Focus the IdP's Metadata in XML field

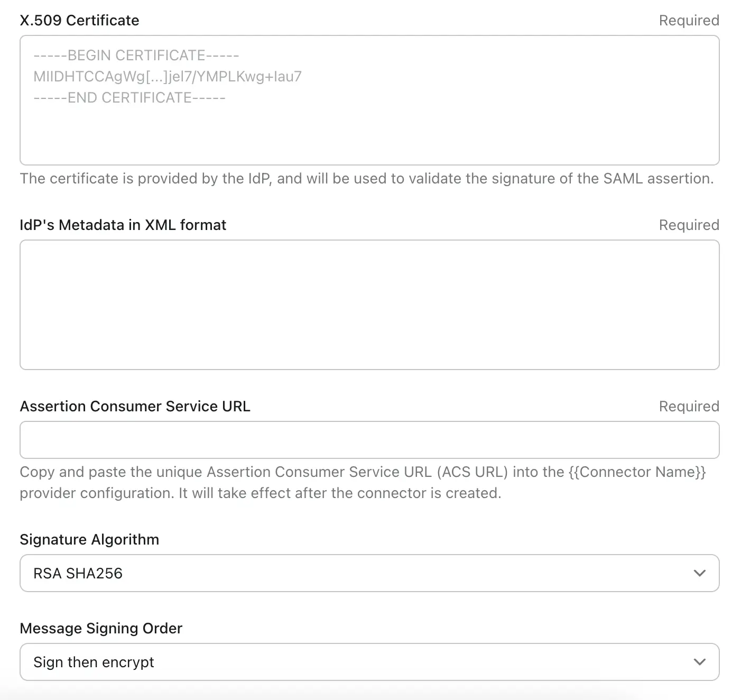point(370,304)
